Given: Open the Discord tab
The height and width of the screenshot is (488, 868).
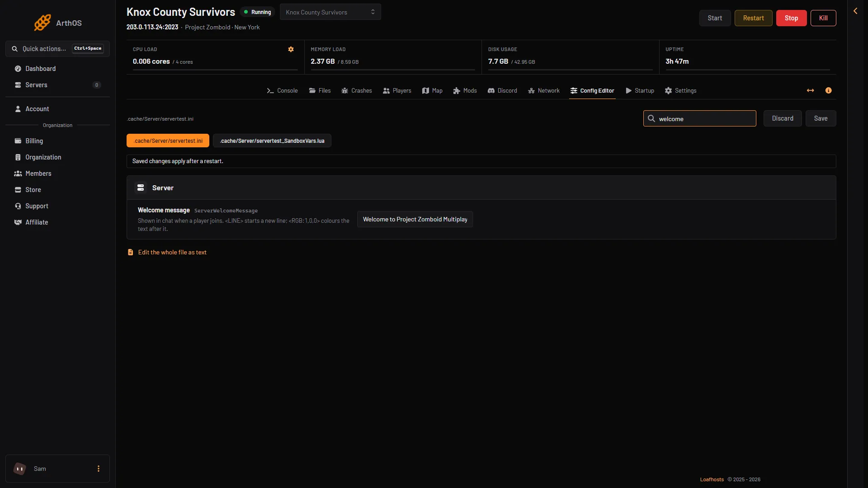Looking at the screenshot, I should [x=502, y=90].
